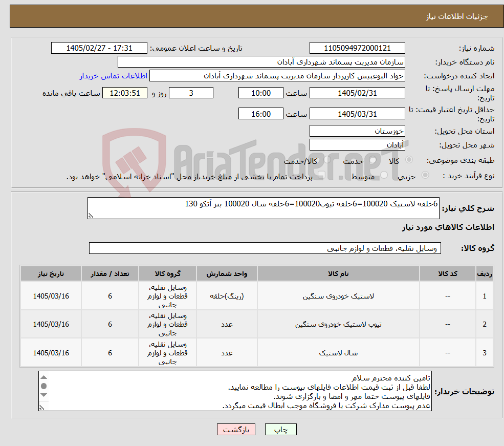Click the resize handle of description text area
The width and height of the screenshot is (504, 446).
point(91,216)
